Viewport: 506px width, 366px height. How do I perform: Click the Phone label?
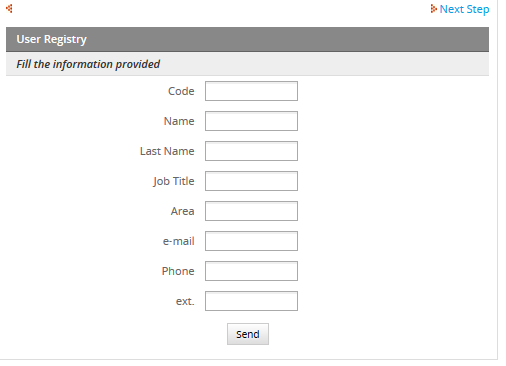click(x=178, y=271)
